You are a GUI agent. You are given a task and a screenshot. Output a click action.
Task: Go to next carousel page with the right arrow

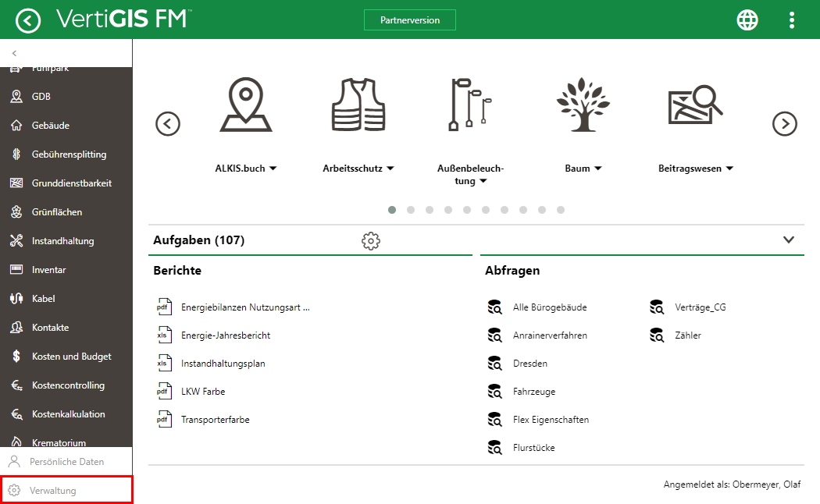784,123
